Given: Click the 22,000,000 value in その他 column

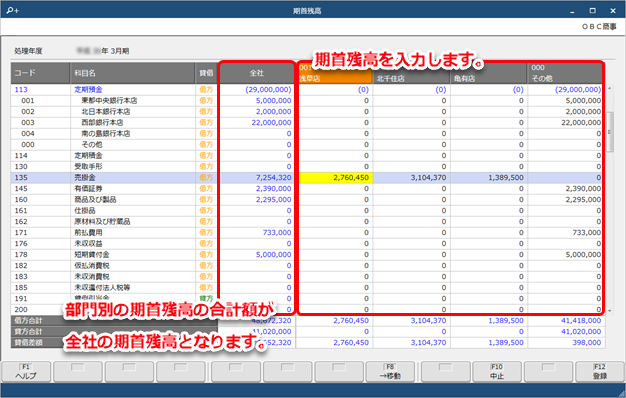Looking at the screenshot, I should 581,123.
